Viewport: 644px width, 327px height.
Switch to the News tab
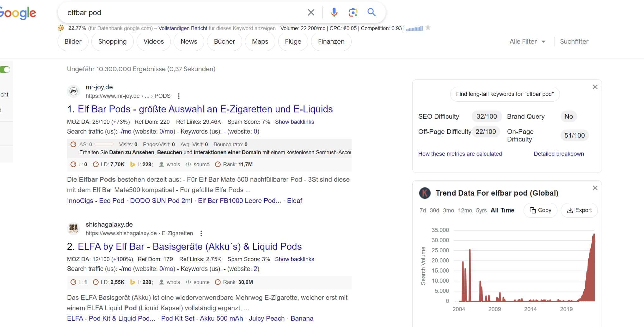tap(189, 41)
